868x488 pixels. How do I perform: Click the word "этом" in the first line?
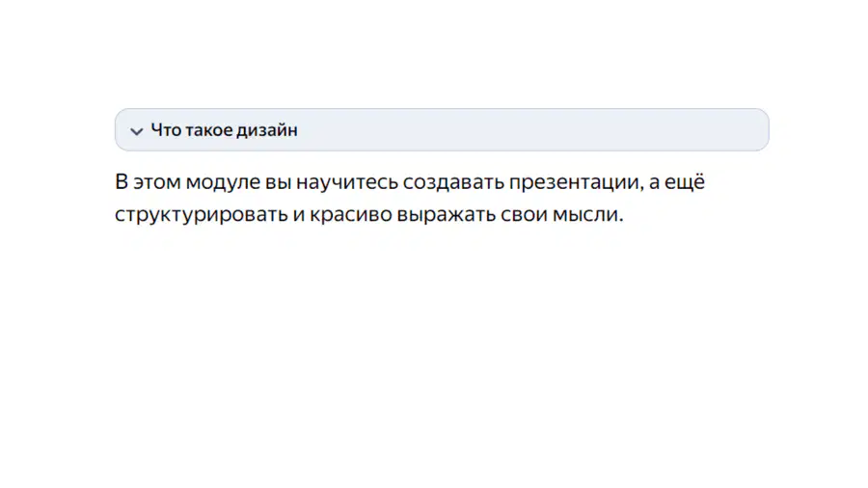[157, 182]
